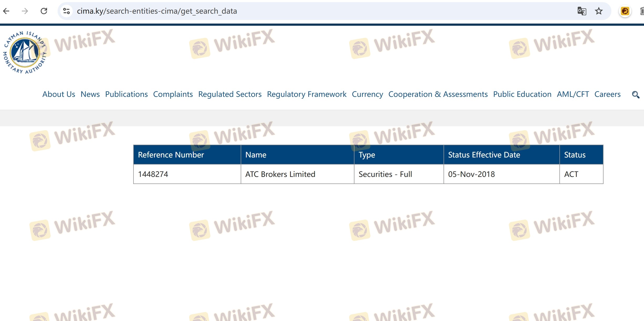
Task: Bookmark page with the star icon
Action: [x=599, y=11]
